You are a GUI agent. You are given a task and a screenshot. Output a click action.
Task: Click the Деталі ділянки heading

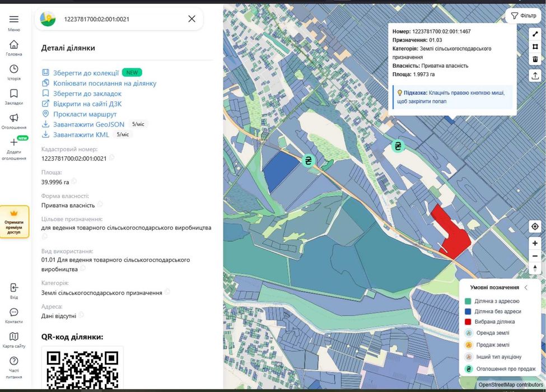[x=68, y=48]
